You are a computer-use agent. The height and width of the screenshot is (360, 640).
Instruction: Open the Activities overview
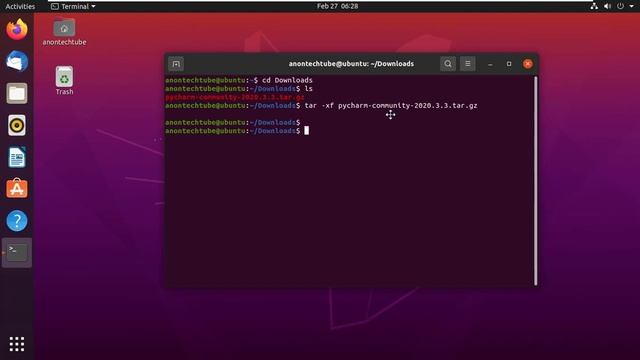20,6
